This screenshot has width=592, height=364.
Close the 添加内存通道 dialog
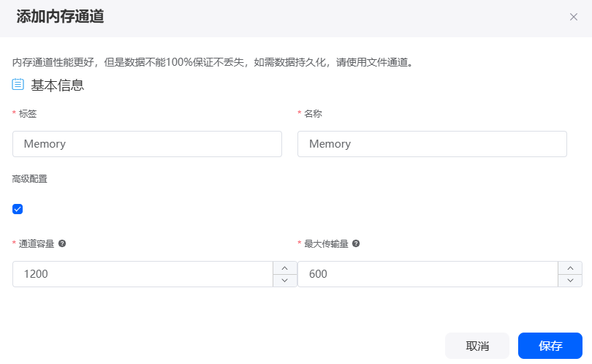click(574, 17)
